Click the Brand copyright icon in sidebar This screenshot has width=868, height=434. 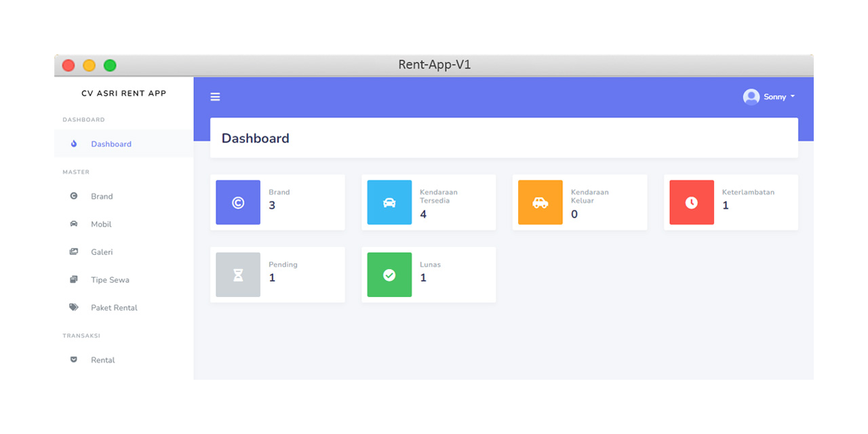click(74, 196)
